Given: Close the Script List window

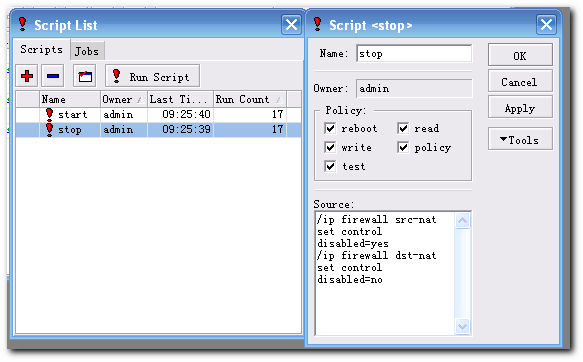Looking at the screenshot, I should coord(291,25).
